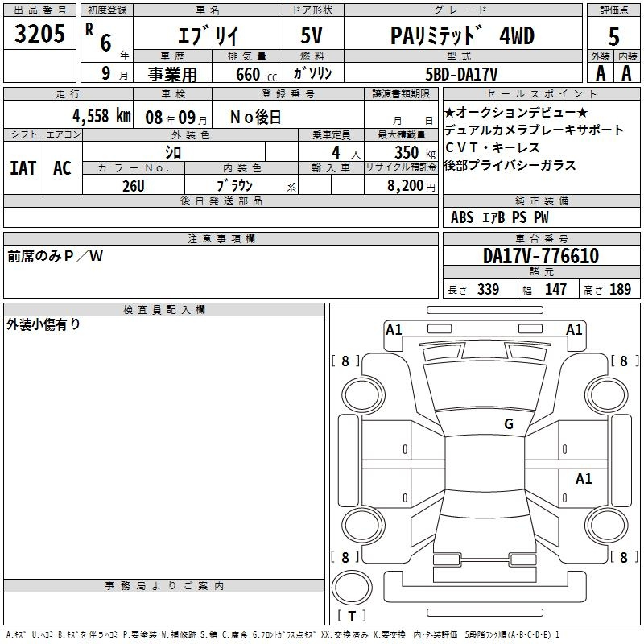Screen dimensions: 644x644
Task: Click the top-left A1 damage mark
Action: coord(394,330)
